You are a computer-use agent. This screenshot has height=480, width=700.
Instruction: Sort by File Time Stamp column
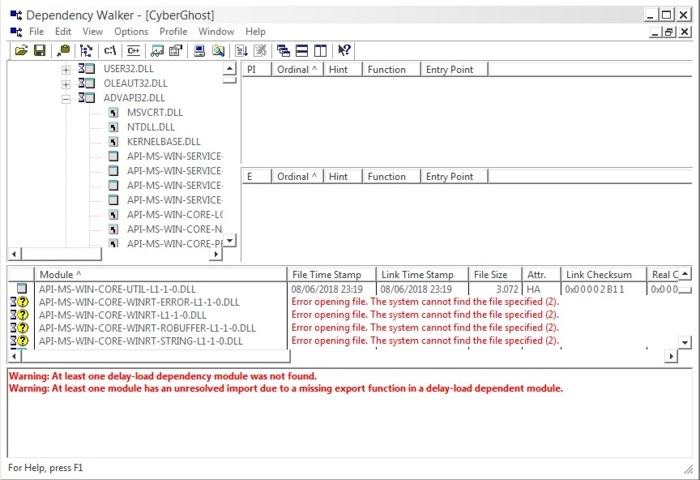(x=331, y=275)
